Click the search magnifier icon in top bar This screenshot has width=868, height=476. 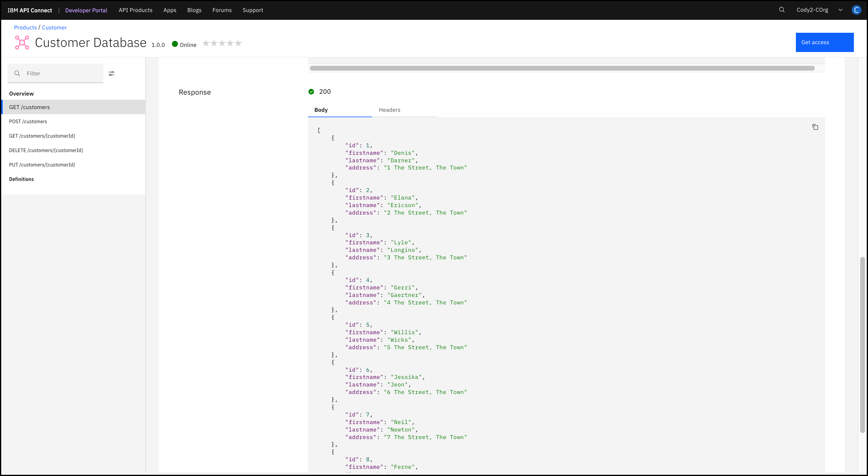click(x=782, y=10)
